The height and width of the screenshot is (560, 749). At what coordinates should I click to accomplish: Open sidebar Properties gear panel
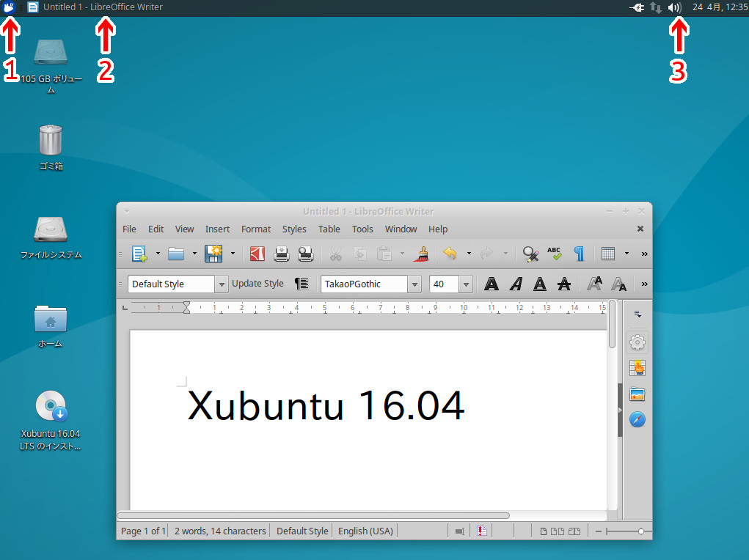click(637, 342)
